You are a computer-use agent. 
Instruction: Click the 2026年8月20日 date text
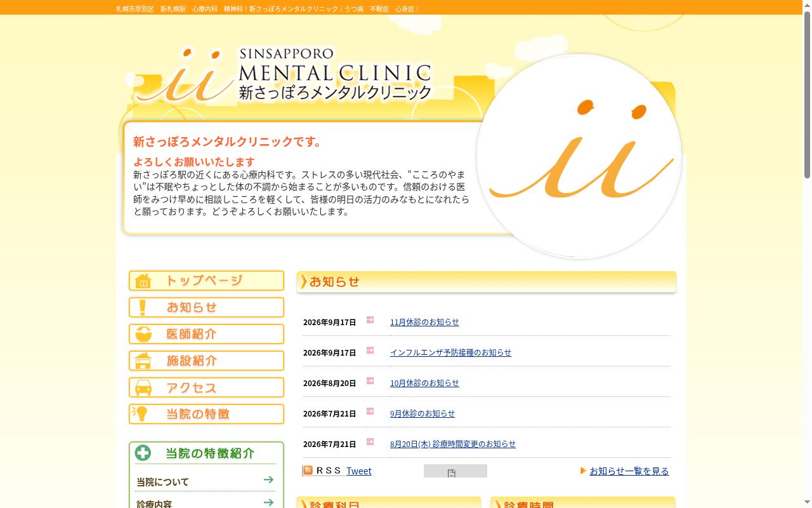pyautogui.click(x=329, y=383)
